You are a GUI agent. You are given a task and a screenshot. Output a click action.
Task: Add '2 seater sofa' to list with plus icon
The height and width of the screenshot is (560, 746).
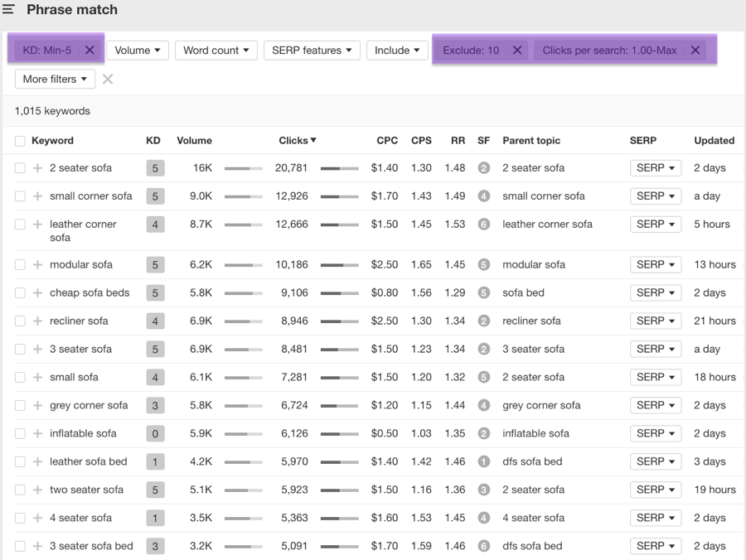pyautogui.click(x=37, y=168)
